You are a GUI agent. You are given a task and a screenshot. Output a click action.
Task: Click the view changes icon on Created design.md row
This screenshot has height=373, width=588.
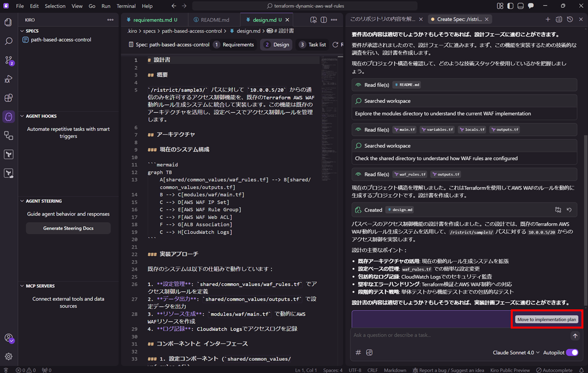pos(558,210)
